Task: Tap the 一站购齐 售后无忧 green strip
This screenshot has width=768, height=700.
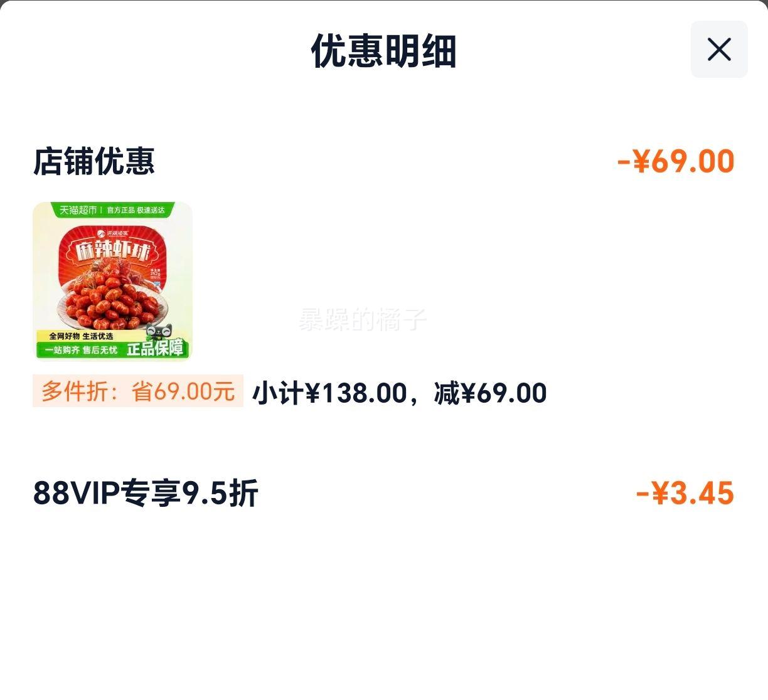Action: [x=81, y=350]
